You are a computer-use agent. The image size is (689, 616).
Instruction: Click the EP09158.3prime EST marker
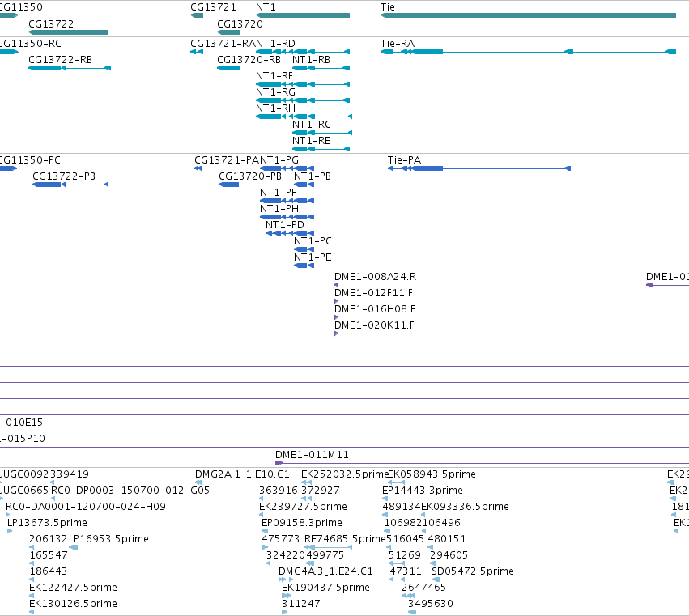point(265,531)
